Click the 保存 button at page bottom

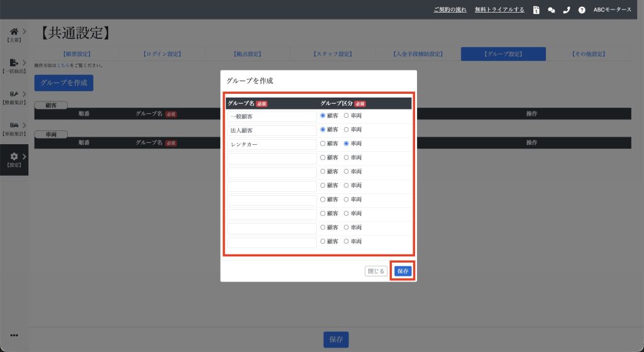[x=336, y=339]
